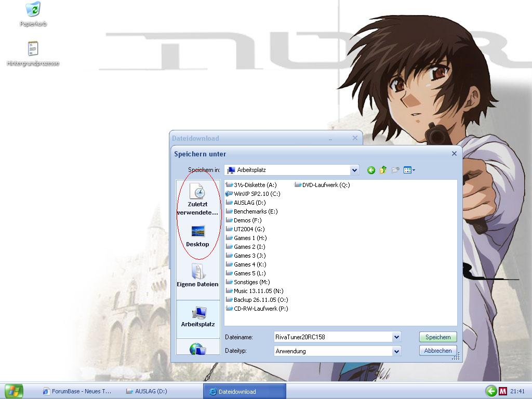Switch to AUSLAG (D:) taskbar item
The width and height of the screenshot is (532, 399).
click(147, 391)
